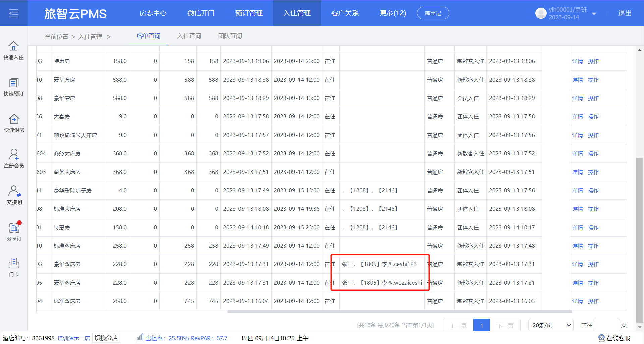Click 退出 to log out
The height and width of the screenshot is (344, 644).
coord(625,13)
